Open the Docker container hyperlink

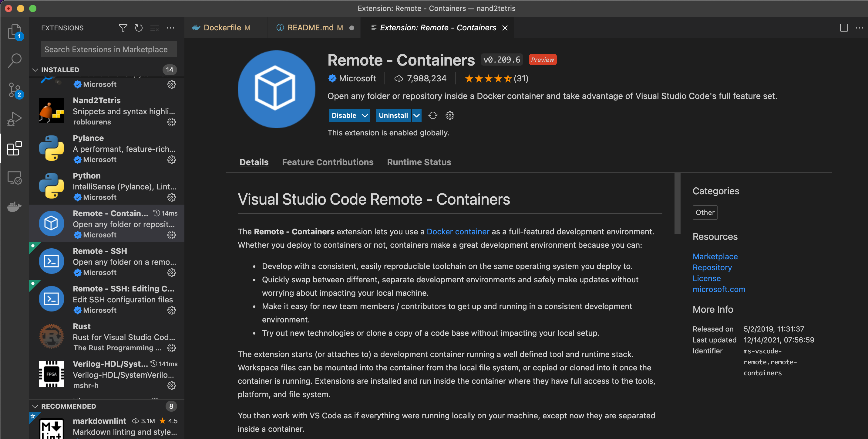point(458,232)
